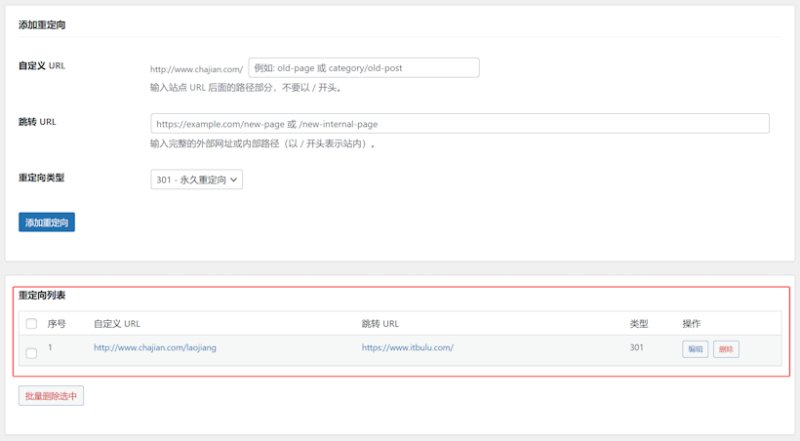Click the 跳转 URL column header in table
The image size is (800, 441).
[380, 324]
